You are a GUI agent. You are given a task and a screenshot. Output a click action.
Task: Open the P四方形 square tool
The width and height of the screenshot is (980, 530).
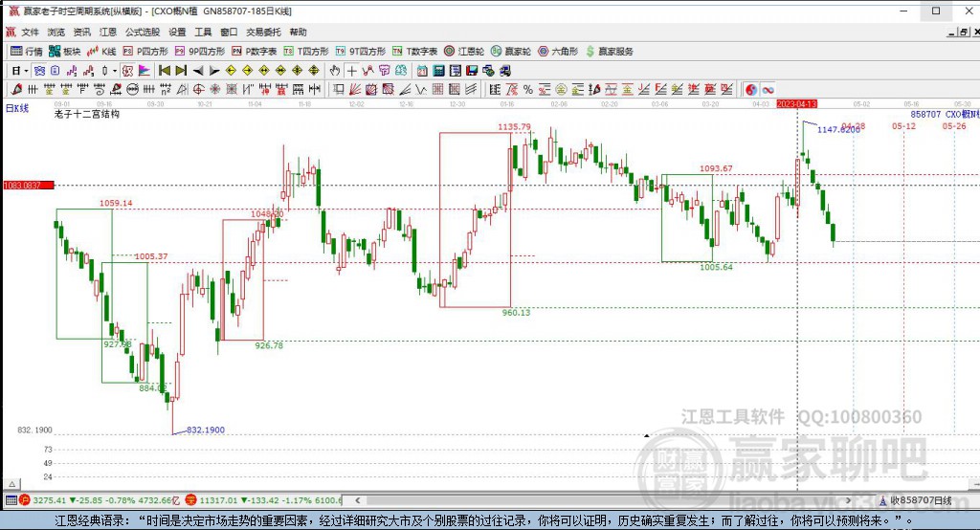pos(145,51)
